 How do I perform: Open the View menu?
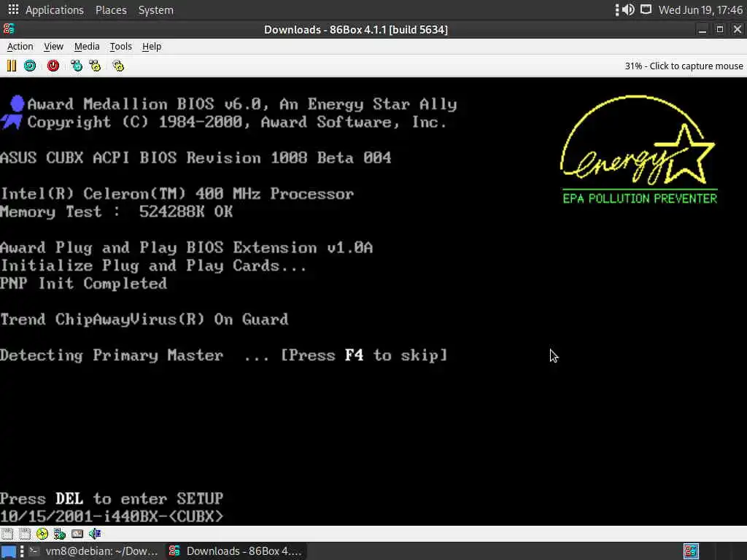(53, 46)
